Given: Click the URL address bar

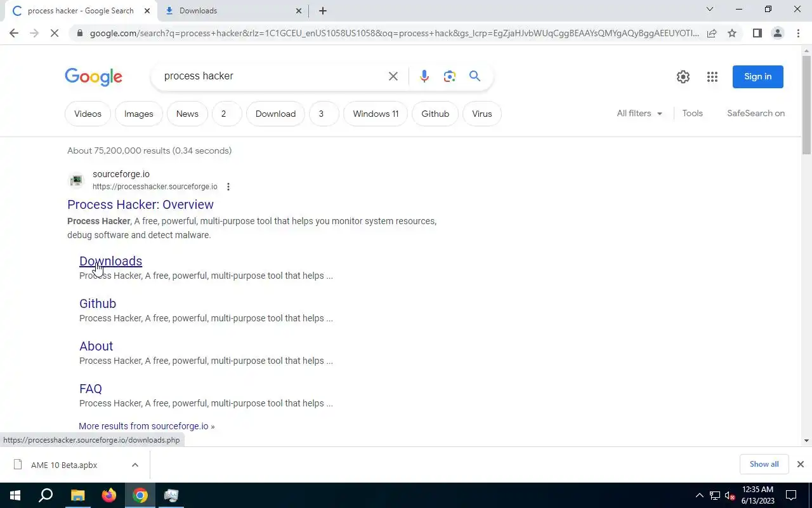Looking at the screenshot, I should 393,33.
